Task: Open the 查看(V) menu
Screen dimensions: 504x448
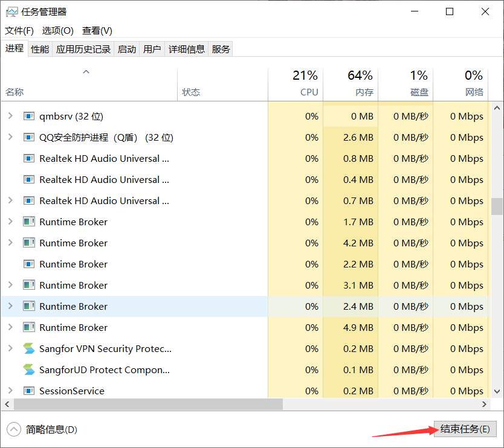Action: pos(97,31)
